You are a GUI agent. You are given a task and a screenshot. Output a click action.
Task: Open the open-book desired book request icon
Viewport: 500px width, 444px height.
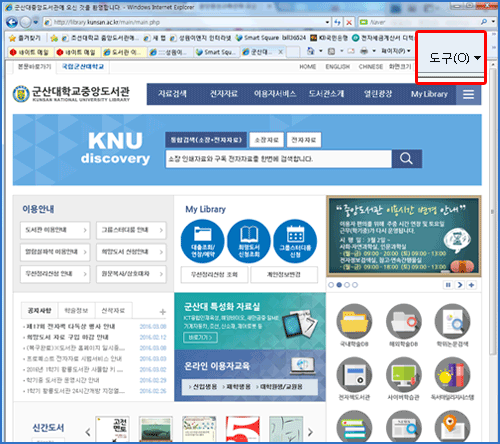pos(249,241)
